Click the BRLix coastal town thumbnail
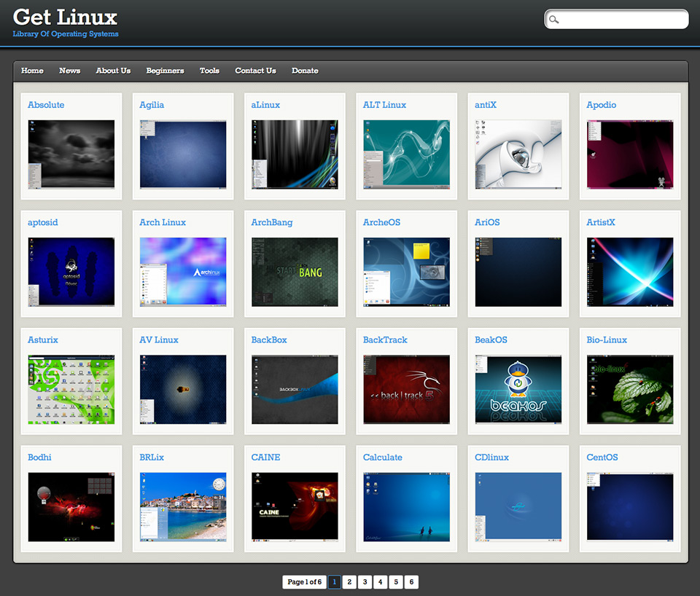 [x=183, y=507]
